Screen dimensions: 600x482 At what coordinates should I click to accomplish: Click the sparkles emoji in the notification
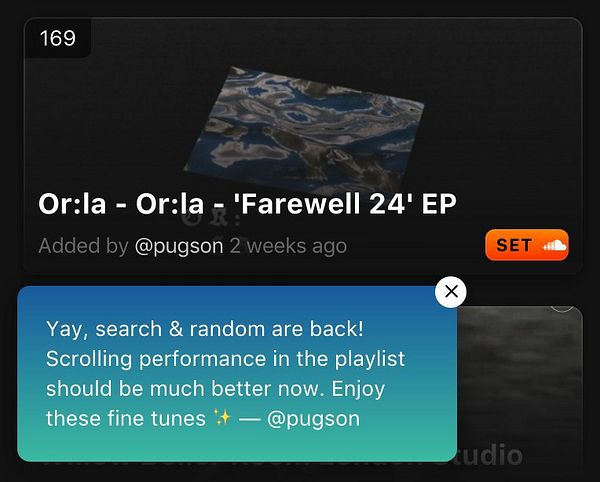(x=222, y=417)
